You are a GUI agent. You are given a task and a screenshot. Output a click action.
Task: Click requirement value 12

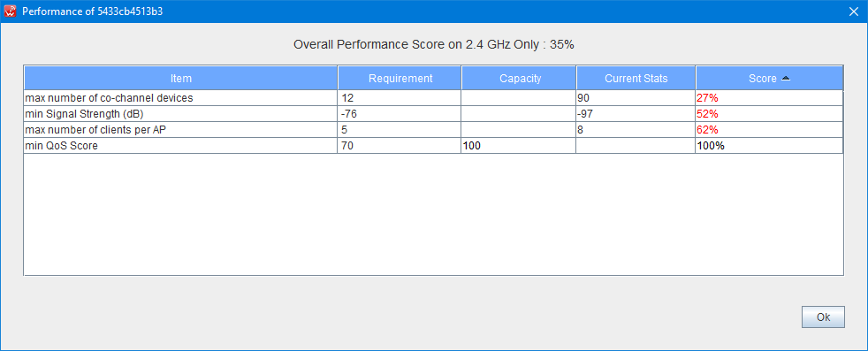(346, 98)
